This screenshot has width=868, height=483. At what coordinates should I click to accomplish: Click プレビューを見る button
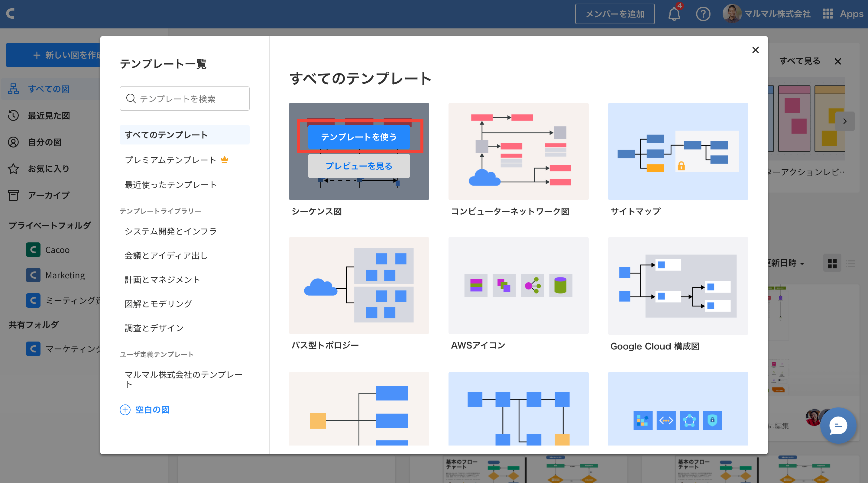point(359,166)
